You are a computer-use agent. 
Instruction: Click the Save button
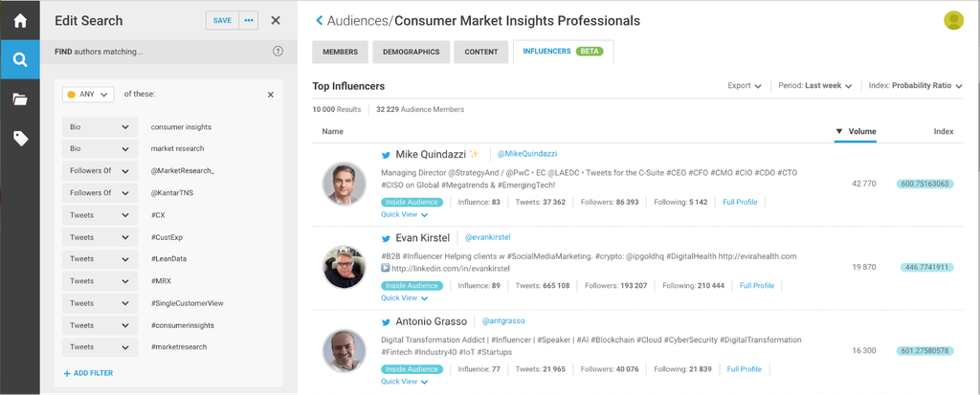(x=222, y=20)
